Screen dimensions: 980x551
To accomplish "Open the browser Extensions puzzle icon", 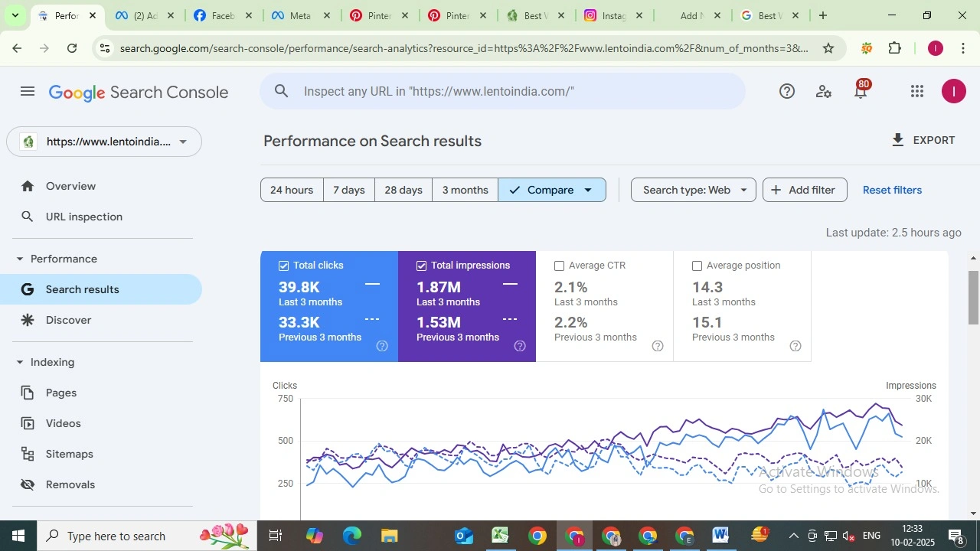I will tap(895, 48).
